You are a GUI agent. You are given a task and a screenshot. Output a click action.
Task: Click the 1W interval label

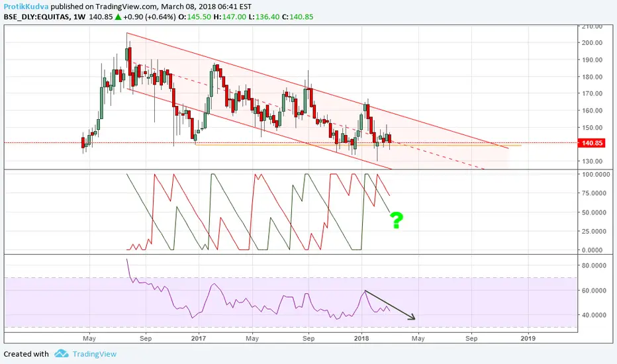click(x=79, y=17)
